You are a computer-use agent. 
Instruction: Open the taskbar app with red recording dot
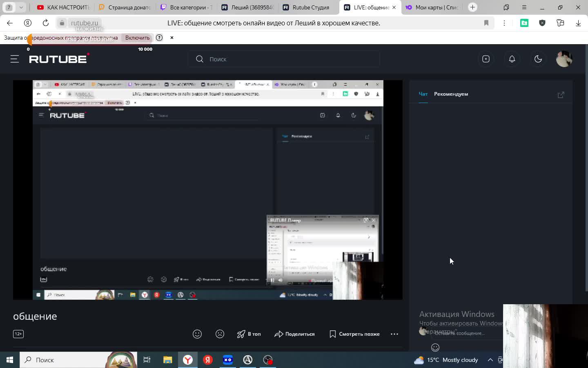pyautogui.click(x=268, y=360)
